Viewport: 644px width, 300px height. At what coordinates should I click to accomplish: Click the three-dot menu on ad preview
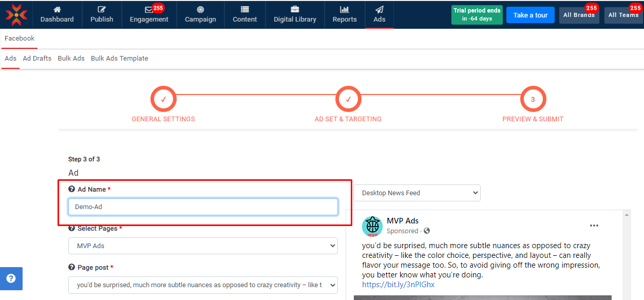tap(594, 226)
